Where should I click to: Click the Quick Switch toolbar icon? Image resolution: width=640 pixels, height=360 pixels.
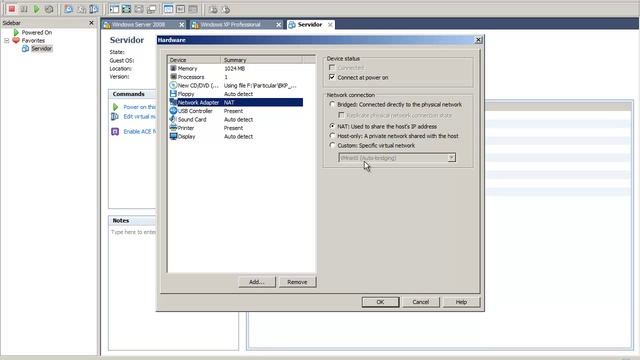point(139,9)
